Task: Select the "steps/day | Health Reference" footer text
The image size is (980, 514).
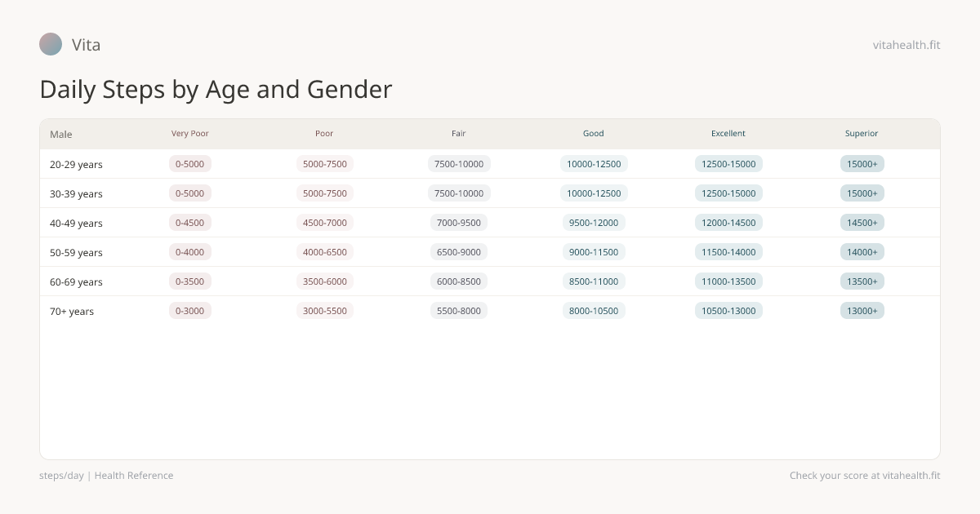Action: 106,476
